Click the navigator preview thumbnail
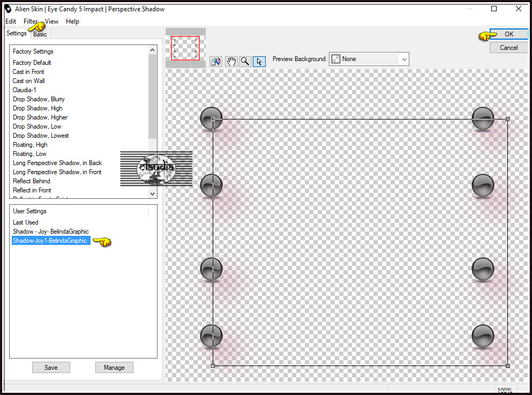 click(185, 48)
